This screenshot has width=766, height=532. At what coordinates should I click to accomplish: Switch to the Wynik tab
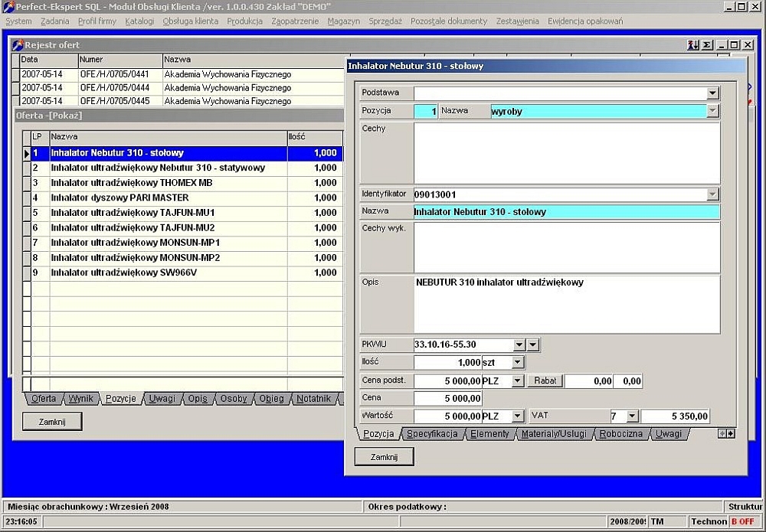tap(80, 399)
